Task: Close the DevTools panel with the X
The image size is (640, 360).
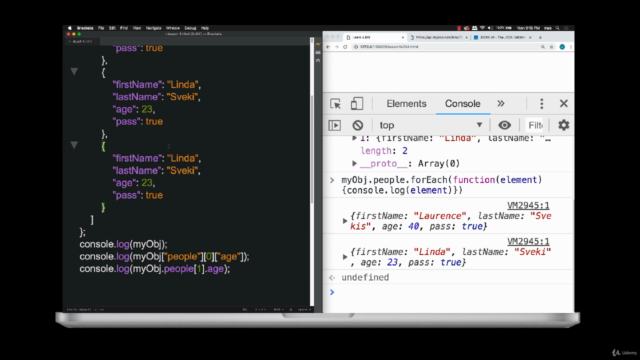Action: 564,104
